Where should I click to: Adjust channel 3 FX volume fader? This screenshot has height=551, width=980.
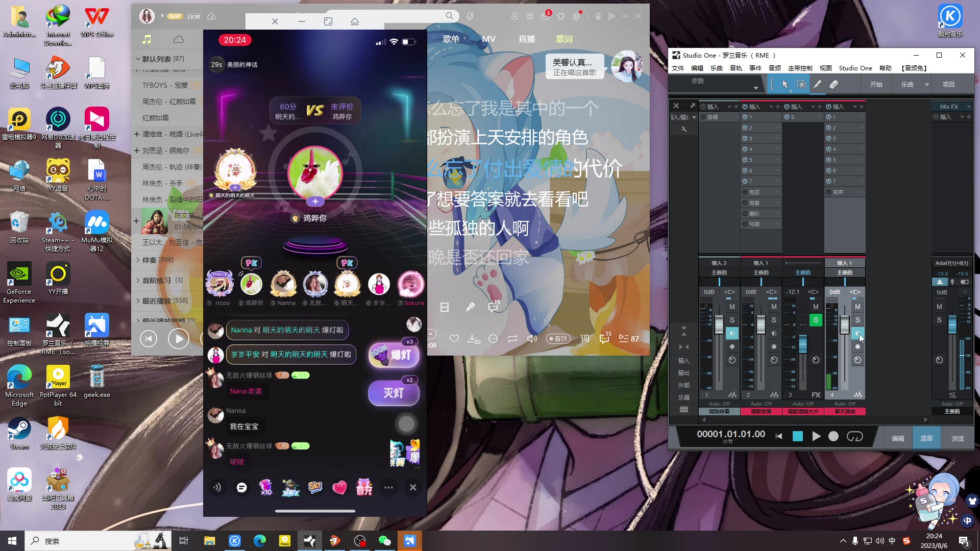(x=803, y=343)
